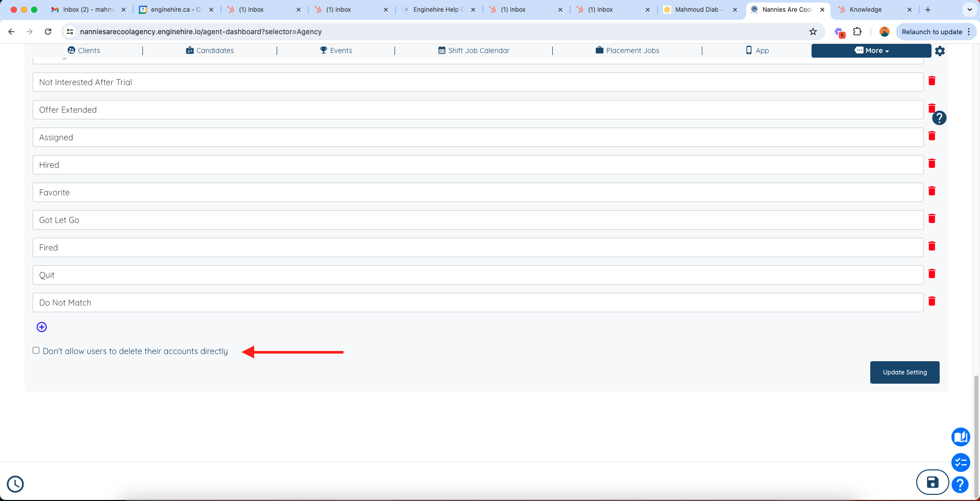Open the Shift Job Calendar
980x501 pixels.
coord(474,51)
